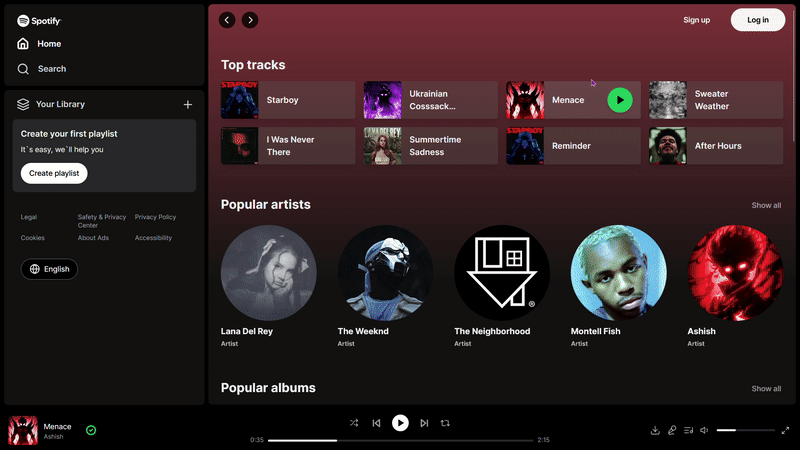The height and width of the screenshot is (450, 800).
Task: Open the queue icon
Action: click(688, 430)
